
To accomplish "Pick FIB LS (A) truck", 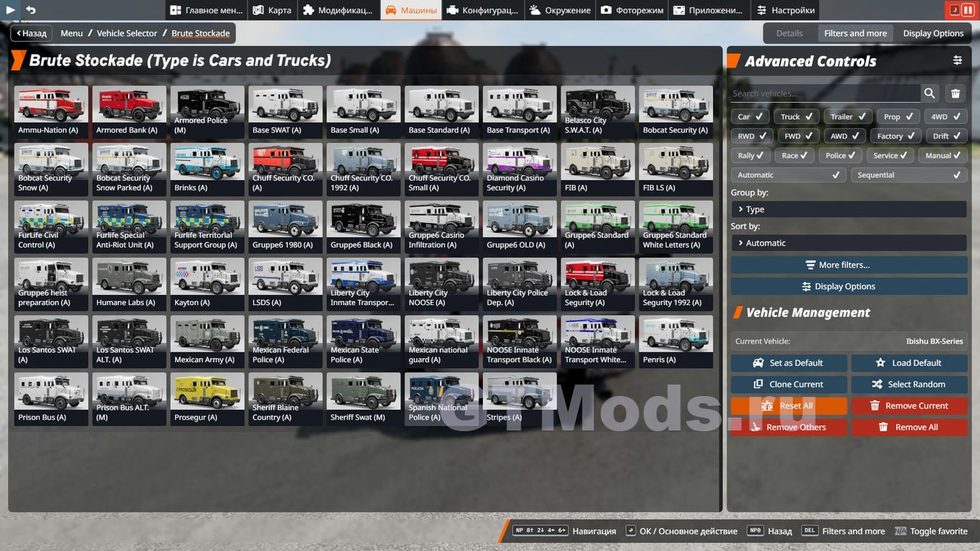I will pyautogui.click(x=676, y=169).
